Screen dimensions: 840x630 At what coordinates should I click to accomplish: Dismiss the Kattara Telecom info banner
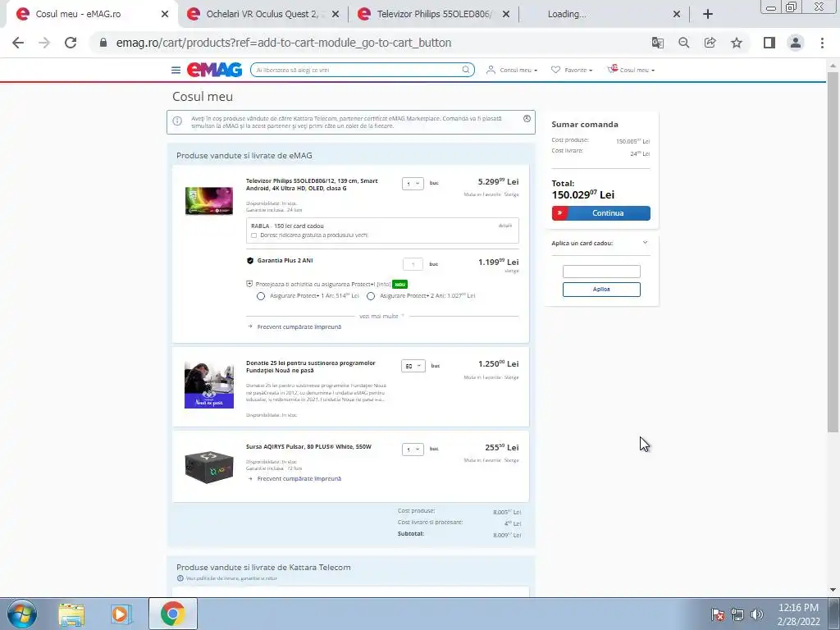[527, 119]
